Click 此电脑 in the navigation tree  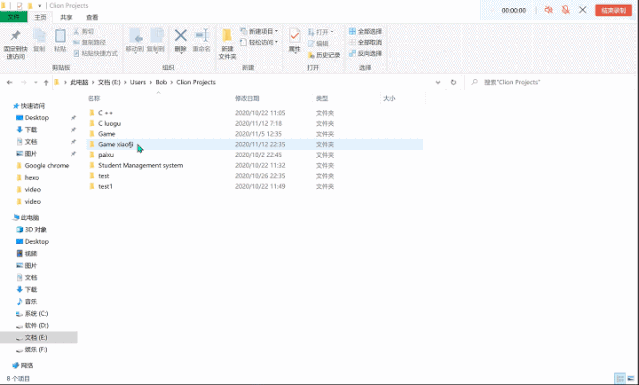click(x=30, y=218)
